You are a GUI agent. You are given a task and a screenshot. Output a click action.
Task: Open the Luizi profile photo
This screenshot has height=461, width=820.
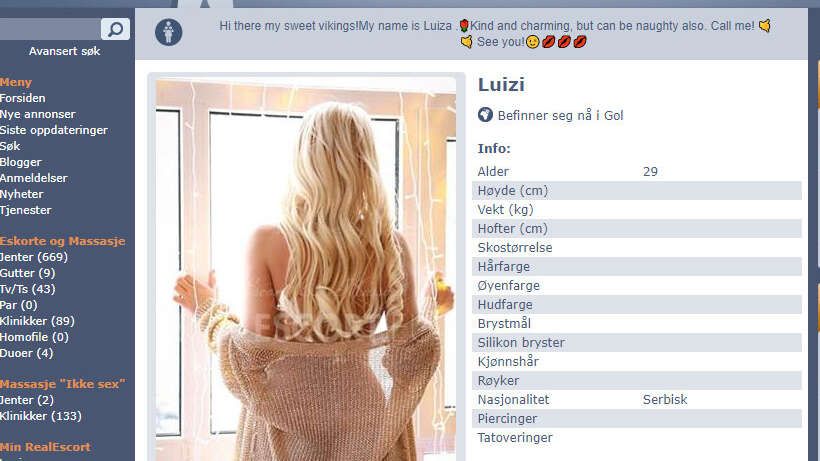(x=306, y=270)
